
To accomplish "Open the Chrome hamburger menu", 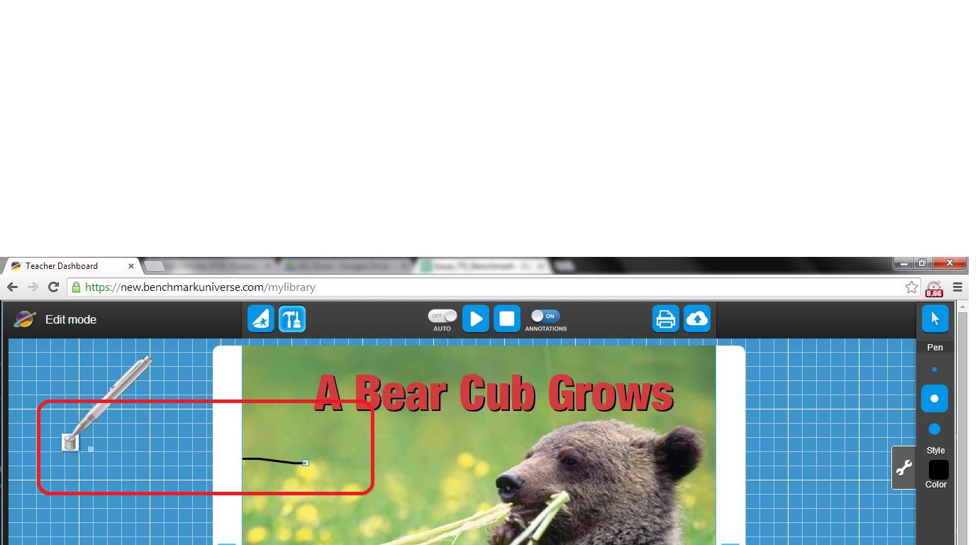I will (x=957, y=287).
